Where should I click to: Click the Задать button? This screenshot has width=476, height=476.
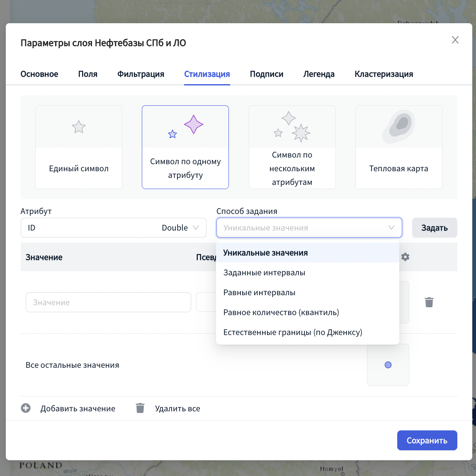(x=434, y=228)
